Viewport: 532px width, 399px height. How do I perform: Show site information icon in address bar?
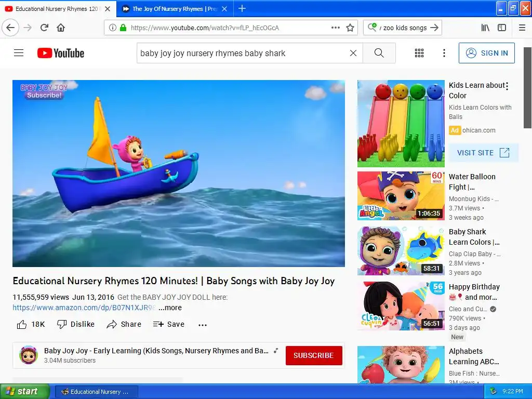click(x=112, y=28)
